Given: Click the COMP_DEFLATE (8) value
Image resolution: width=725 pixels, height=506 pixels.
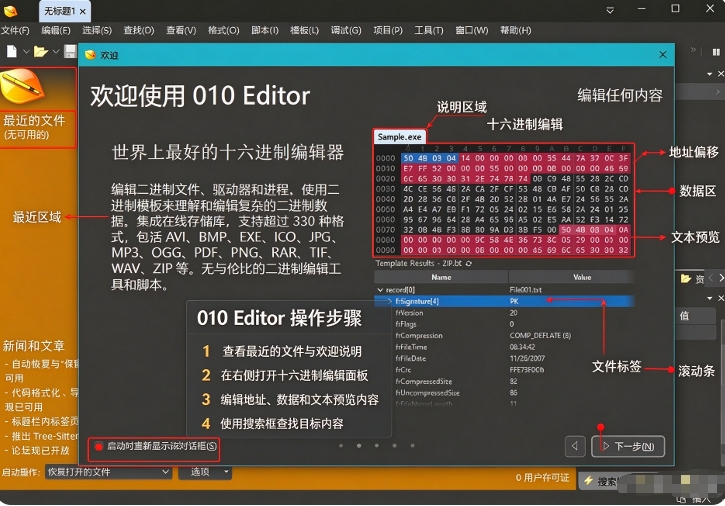Looking at the screenshot, I should tap(540, 336).
